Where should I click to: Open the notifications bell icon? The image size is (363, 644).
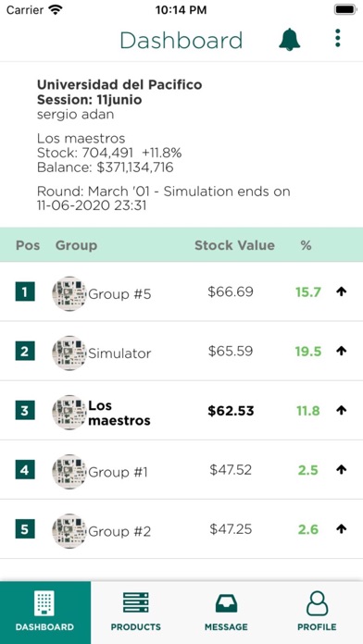[290, 40]
